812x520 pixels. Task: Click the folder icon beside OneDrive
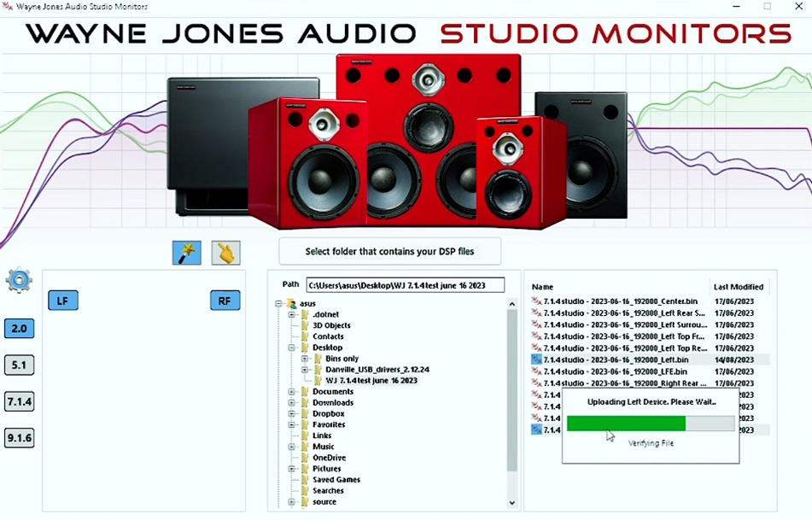click(305, 458)
